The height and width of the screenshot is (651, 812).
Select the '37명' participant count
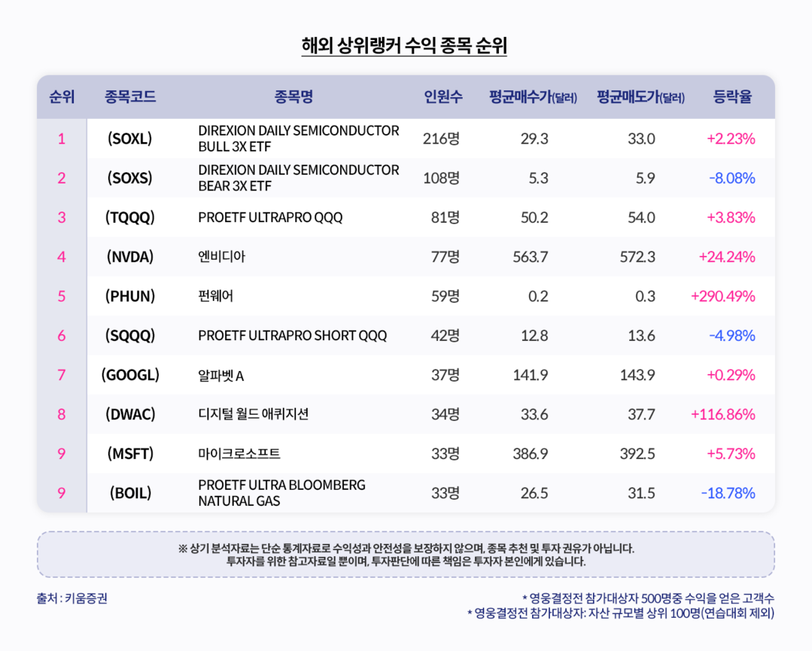446,375
